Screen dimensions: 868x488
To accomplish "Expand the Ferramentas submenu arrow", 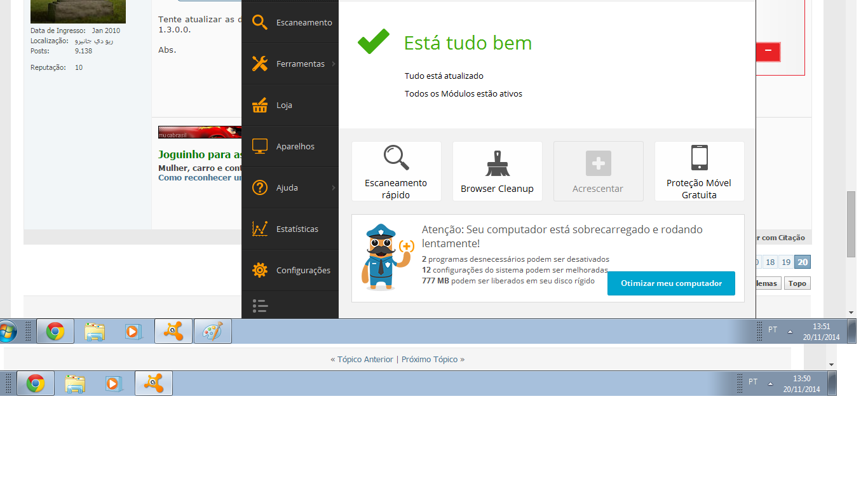I will point(334,64).
